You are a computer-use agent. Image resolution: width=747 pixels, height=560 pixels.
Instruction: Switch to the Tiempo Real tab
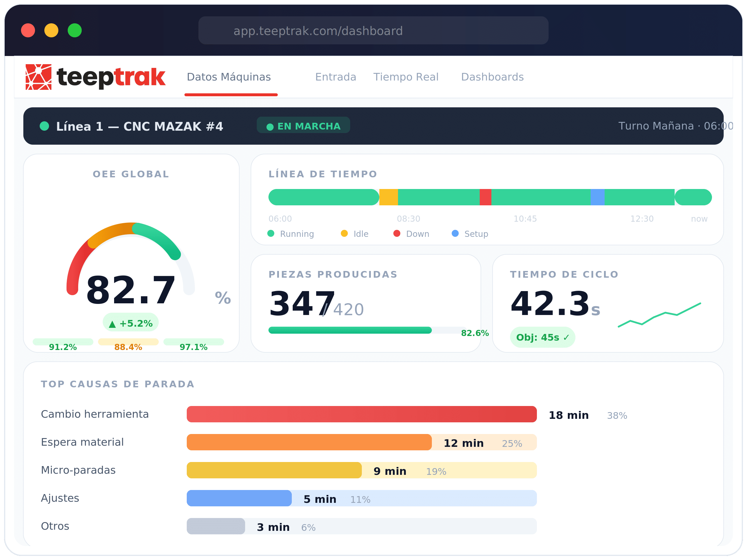(x=406, y=77)
